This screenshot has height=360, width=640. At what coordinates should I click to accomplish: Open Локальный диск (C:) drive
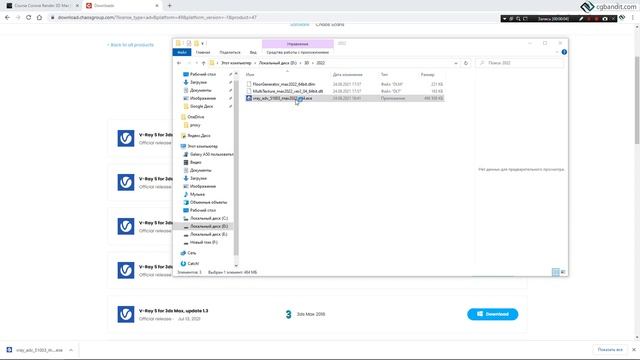209,218
